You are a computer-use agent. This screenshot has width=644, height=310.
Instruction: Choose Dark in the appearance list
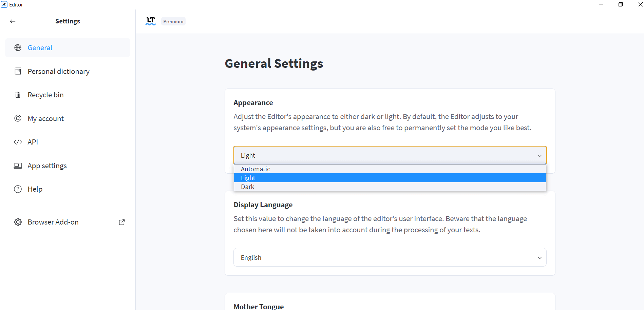pos(390,187)
